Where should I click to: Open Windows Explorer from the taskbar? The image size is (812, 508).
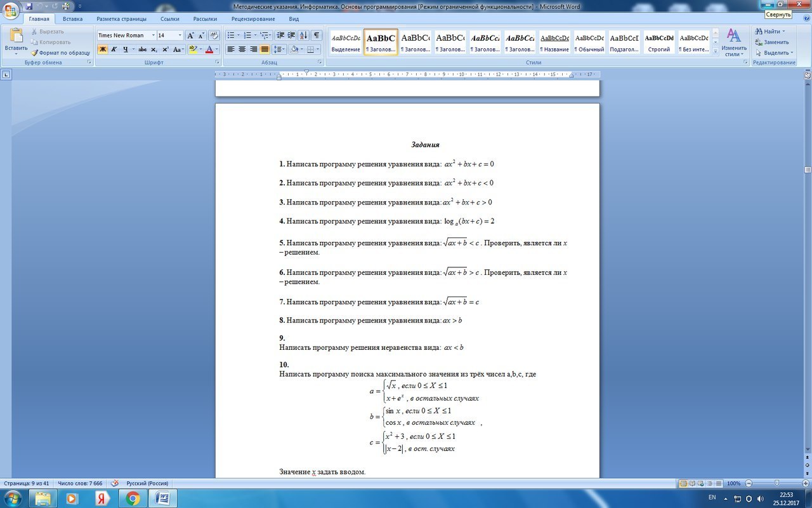pos(43,498)
